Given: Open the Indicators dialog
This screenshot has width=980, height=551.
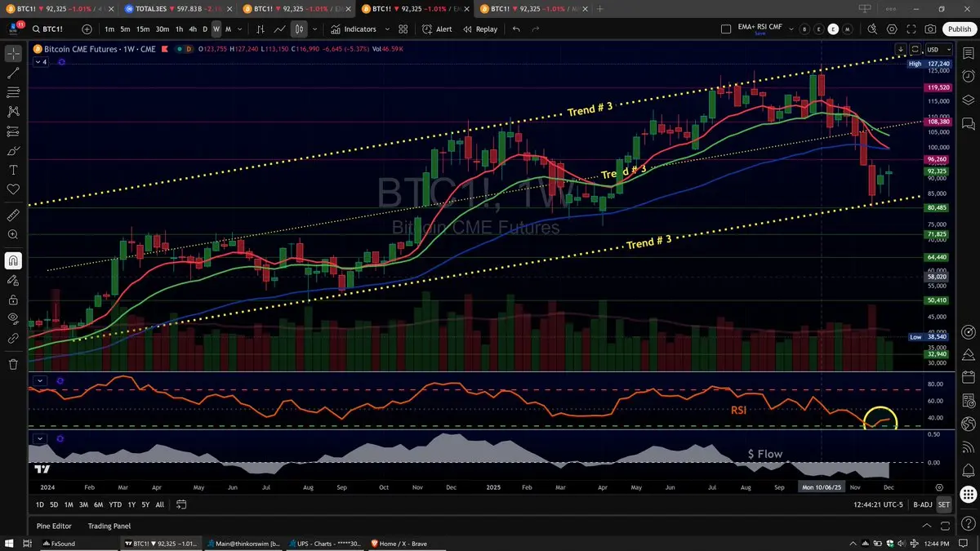Looking at the screenshot, I should pyautogui.click(x=354, y=29).
